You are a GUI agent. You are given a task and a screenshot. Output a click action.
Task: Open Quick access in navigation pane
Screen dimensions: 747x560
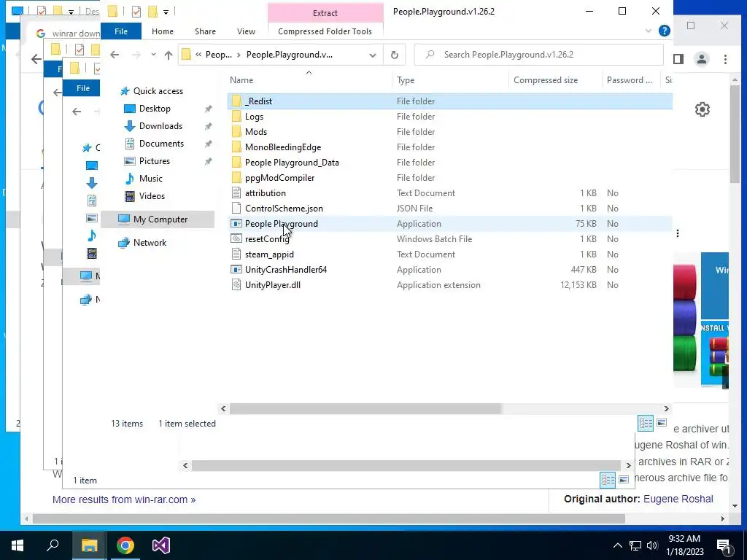158,91
